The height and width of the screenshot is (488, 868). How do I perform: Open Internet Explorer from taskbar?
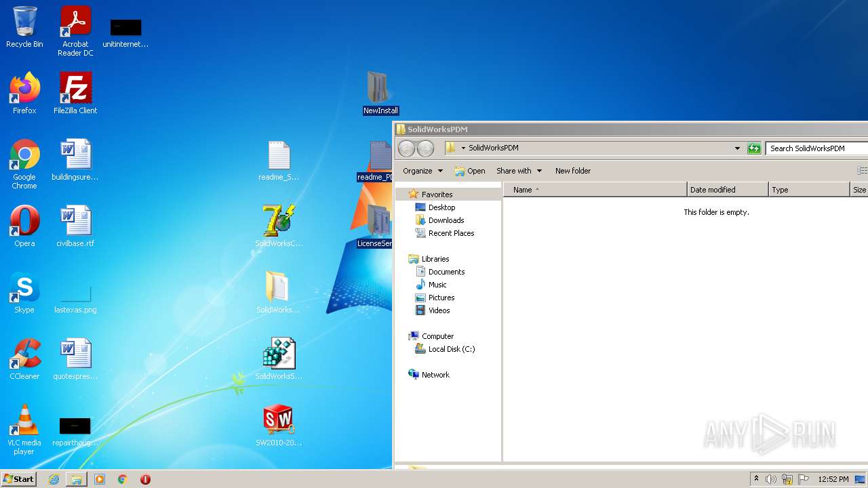point(54,479)
